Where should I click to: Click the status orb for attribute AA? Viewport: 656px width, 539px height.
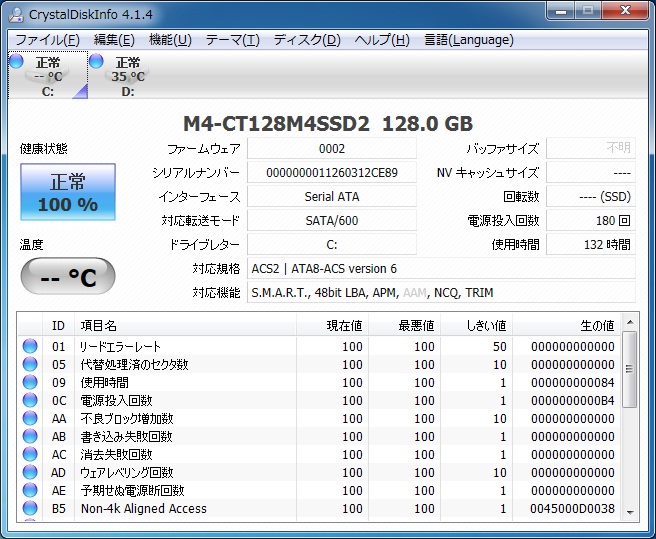pyautogui.click(x=30, y=418)
